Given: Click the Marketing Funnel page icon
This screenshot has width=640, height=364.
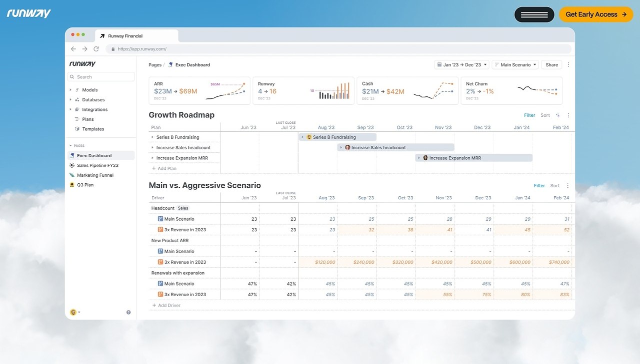Looking at the screenshot, I should tap(72, 175).
